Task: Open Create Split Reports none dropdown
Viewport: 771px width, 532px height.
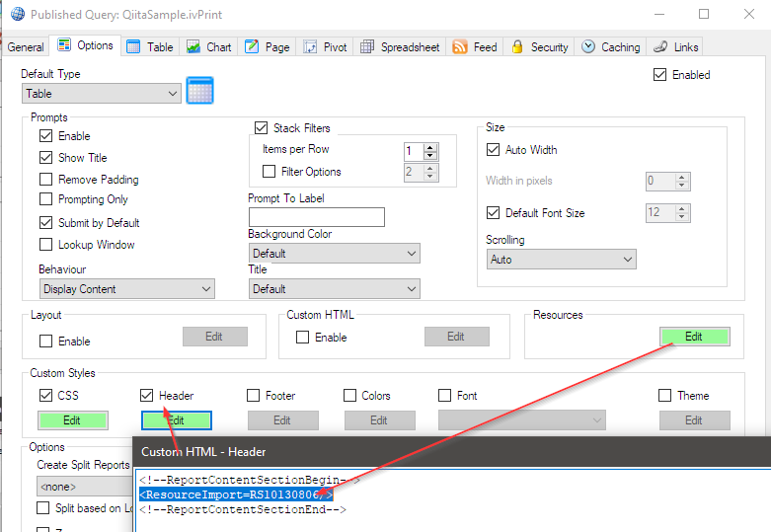Action: pyautogui.click(x=85, y=487)
